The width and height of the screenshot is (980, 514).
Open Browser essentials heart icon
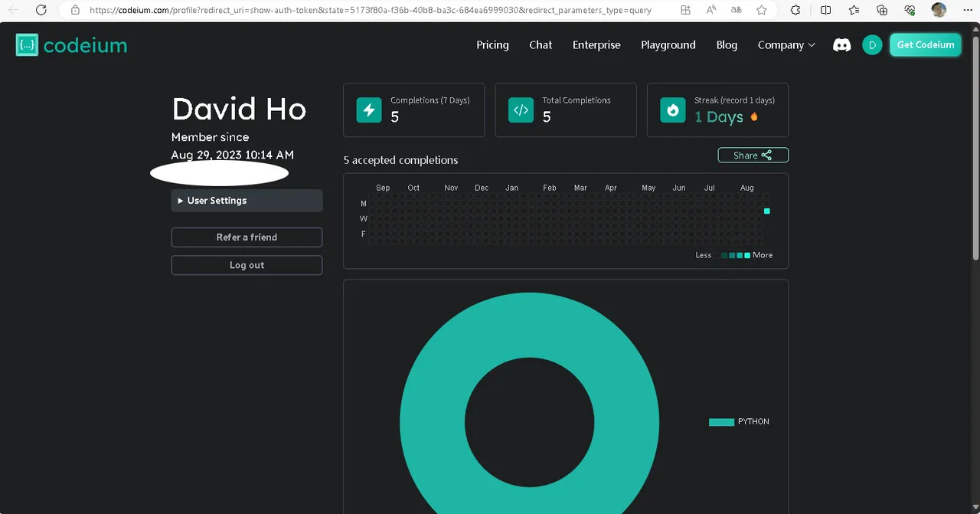click(x=910, y=10)
